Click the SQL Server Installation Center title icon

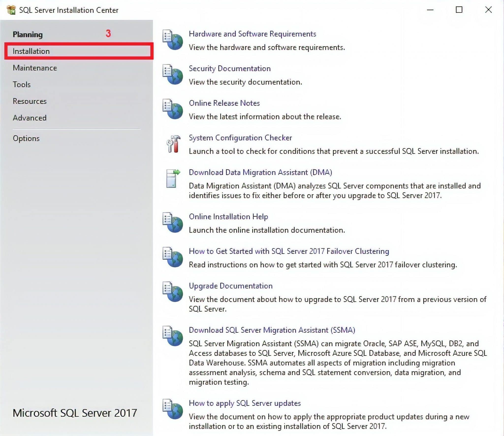[11, 10]
